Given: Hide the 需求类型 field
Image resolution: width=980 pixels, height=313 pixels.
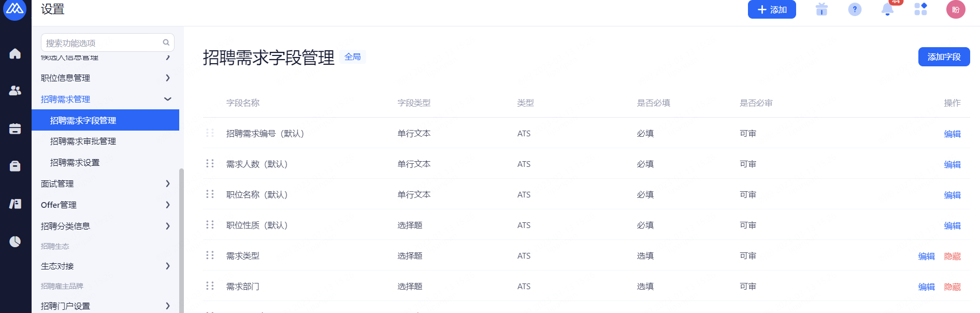Looking at the screenshot, I should [952, 256].
